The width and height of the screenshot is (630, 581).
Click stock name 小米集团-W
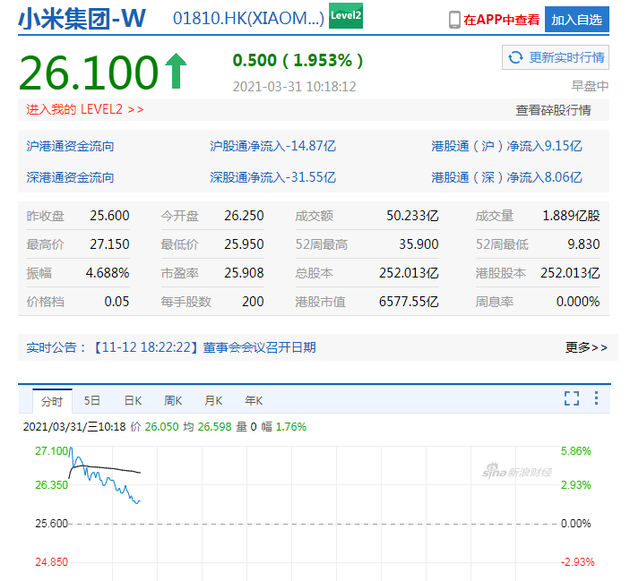coord(82,18)
